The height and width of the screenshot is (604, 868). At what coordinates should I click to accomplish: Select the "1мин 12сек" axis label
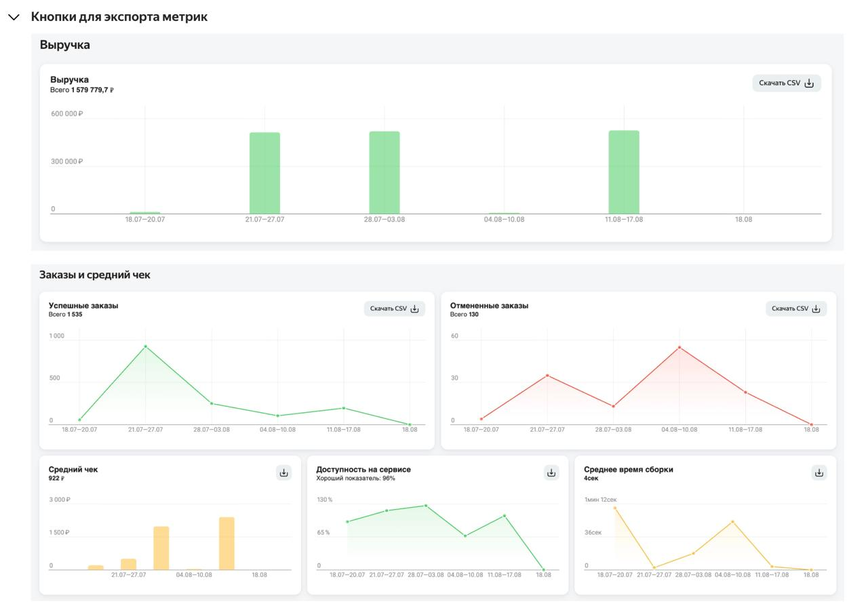coord(601,500)
